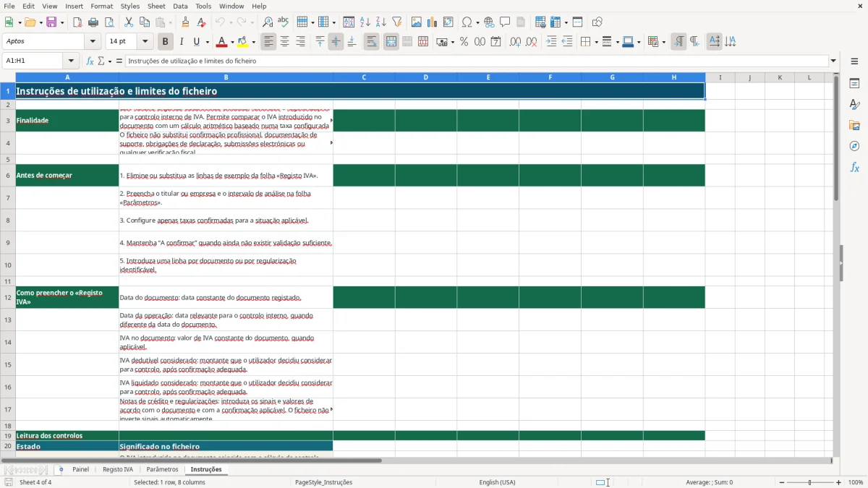This screenshot has height=488, width=868.
Task: Toggle Merge and Center Cells
Action: coord(391,42)
